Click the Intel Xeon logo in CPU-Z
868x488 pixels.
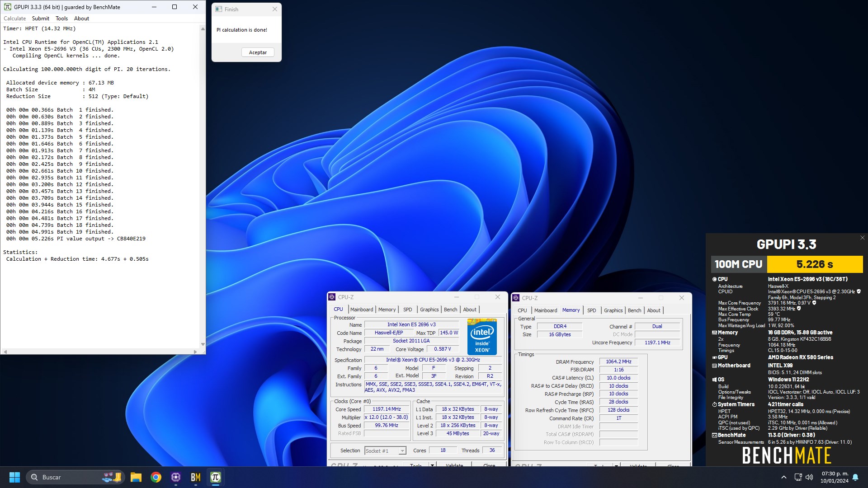(482, 338)
